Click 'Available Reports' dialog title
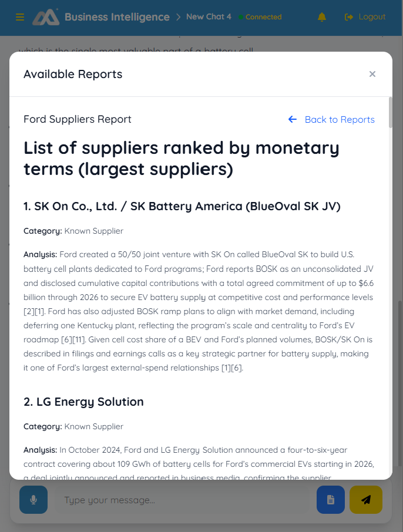Image resolution: width=403 pixels, height=532 pixels. (x=73, y=75)
